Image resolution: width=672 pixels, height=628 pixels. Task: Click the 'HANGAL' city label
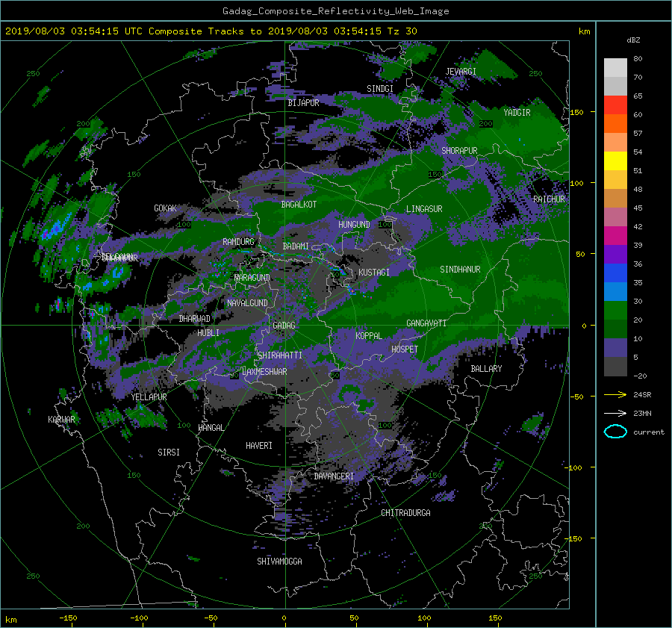click(211, 428)
